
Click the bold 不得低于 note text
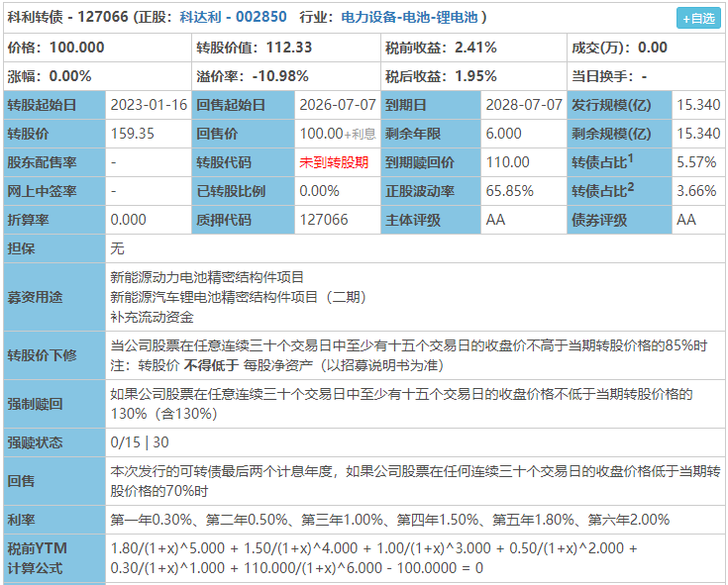[x=211, y=365]
